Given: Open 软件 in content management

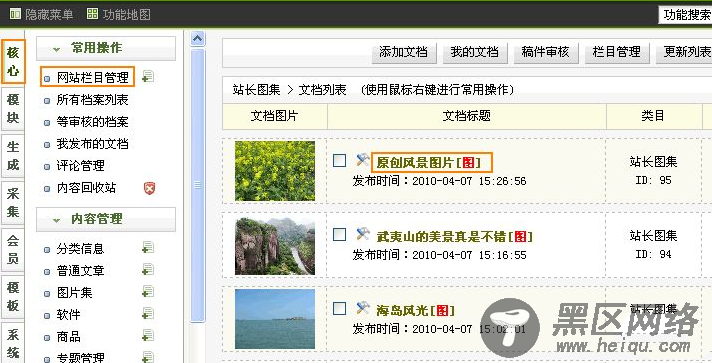Looking at the screenshot, I should coord(69,314).
